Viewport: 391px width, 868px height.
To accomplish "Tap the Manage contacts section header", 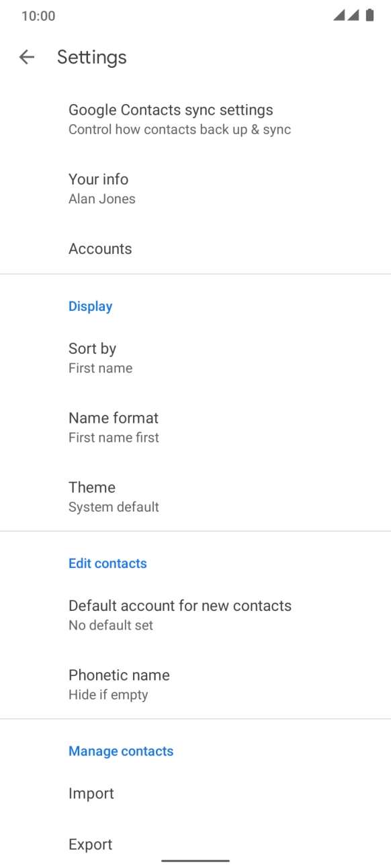I will click(121, 751).
